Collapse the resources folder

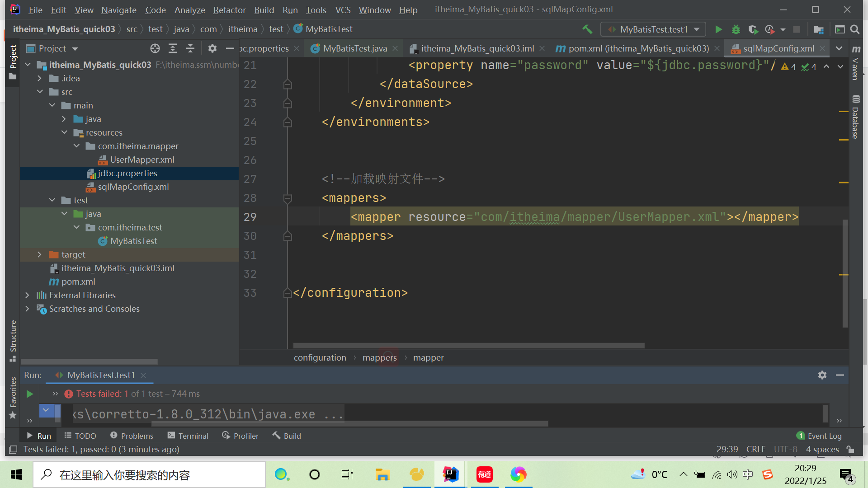pos(64,132)
